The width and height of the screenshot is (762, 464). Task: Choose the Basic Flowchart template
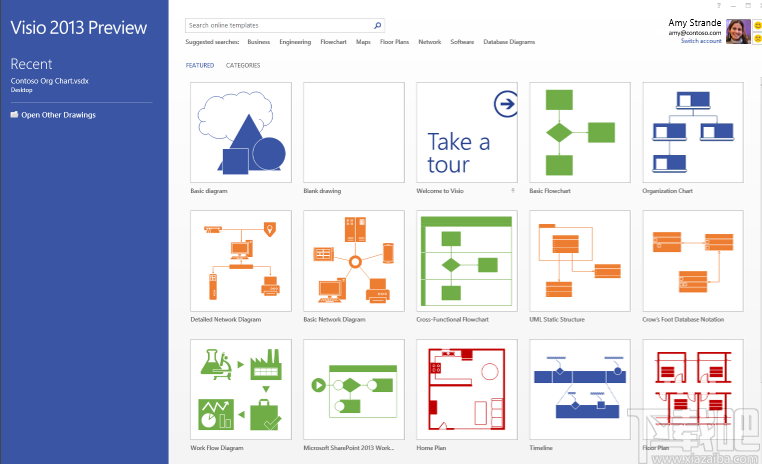580,132
